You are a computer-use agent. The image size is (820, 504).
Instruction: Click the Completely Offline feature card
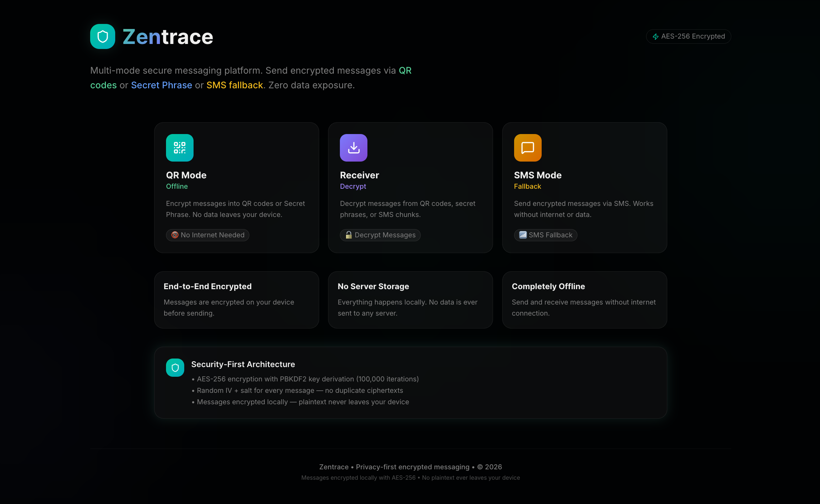584,300
